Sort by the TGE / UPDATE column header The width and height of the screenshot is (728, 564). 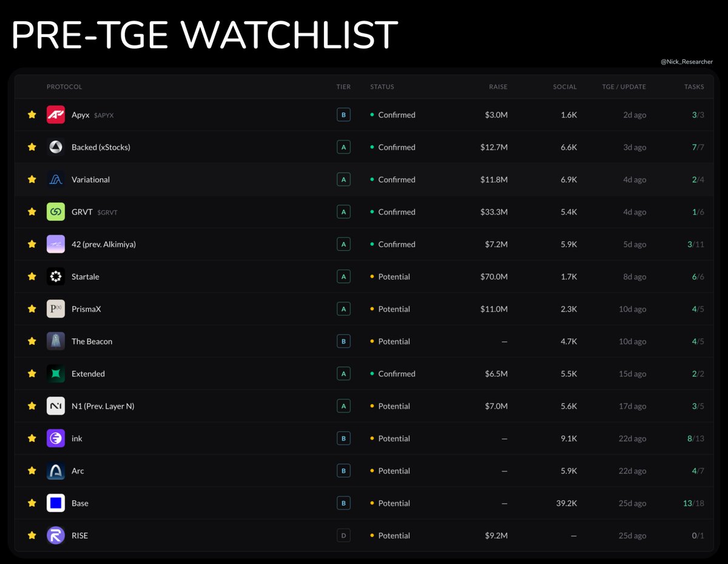pyautogui.click(x=624, y=87)
